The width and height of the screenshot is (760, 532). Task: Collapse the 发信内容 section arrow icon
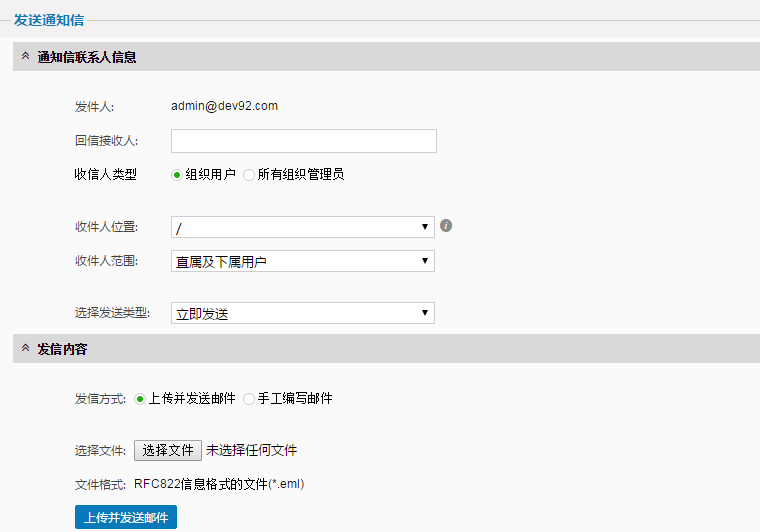click(25, 349)
